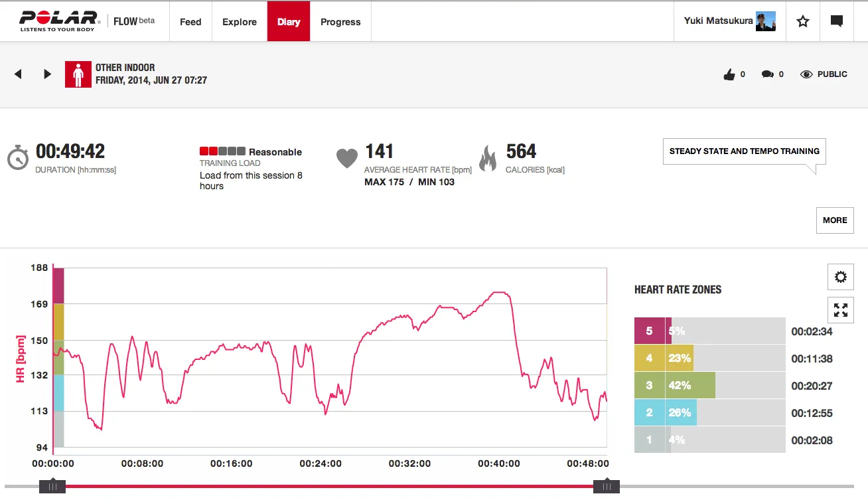
Task: Open the Explore tab
Action: pos(240,22)
